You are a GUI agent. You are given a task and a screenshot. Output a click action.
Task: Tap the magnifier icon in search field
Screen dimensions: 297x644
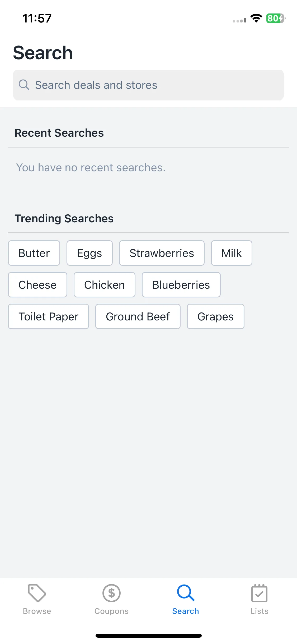point(24,85)
